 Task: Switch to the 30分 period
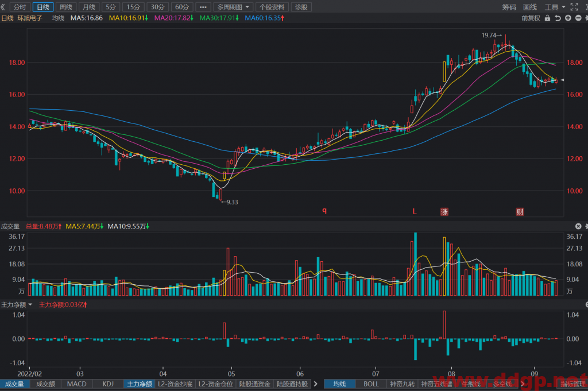pyautogui.click(x=157, y=7)
